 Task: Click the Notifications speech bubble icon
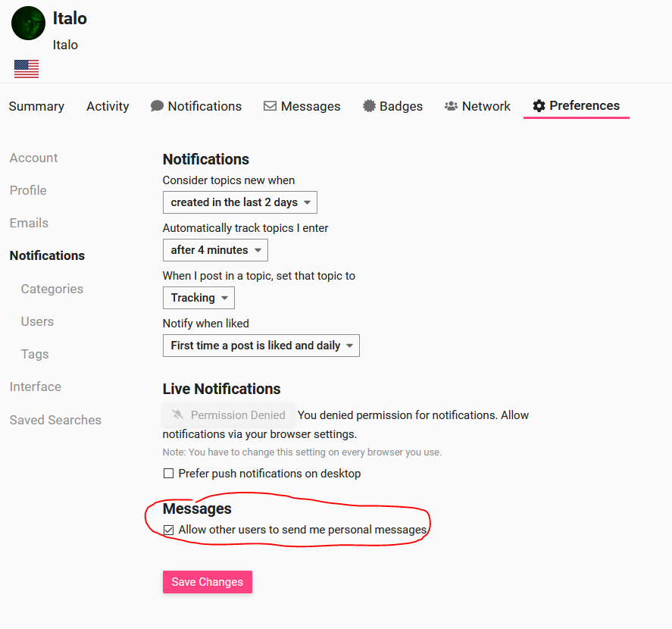157,106
